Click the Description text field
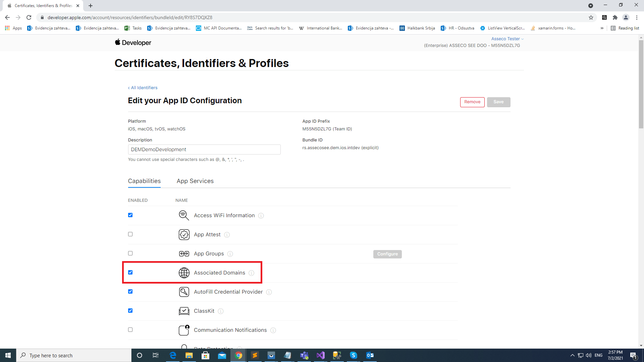This screenshot has width=644, height=362. (x=204, y=149)
